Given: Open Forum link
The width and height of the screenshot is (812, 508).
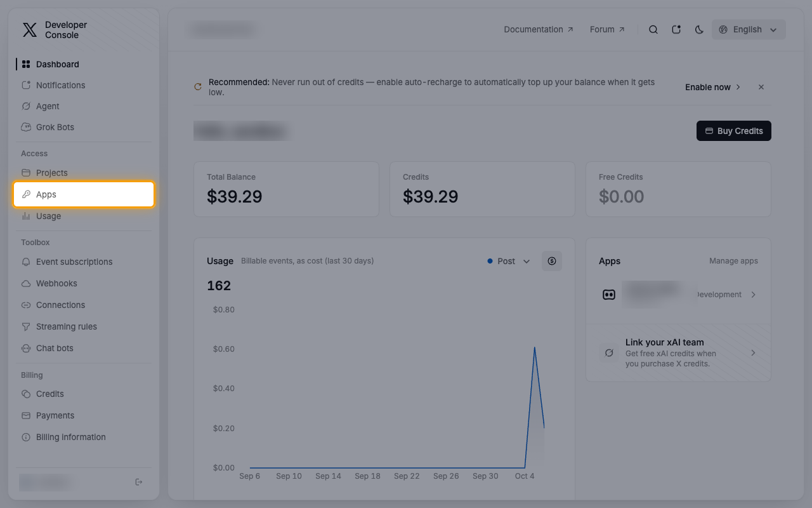Looking at the screenshot, I should (x=607, y=29).
